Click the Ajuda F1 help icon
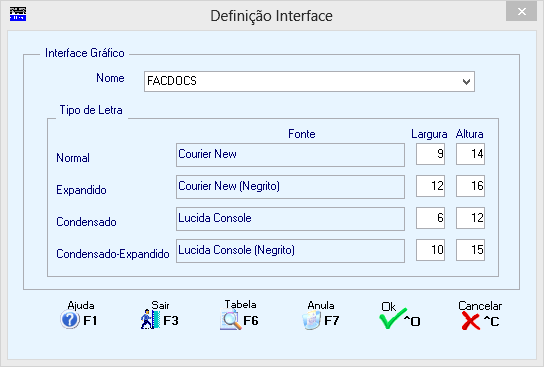544x367 pixels. coord(70,319)
